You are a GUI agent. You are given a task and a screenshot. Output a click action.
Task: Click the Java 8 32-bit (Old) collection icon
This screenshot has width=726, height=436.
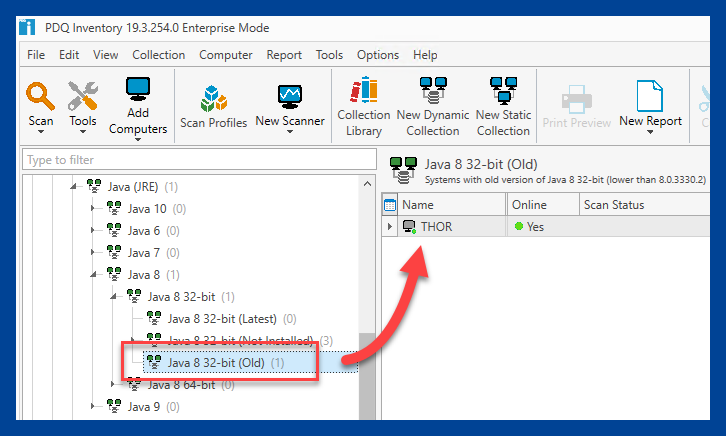[154, 362]
